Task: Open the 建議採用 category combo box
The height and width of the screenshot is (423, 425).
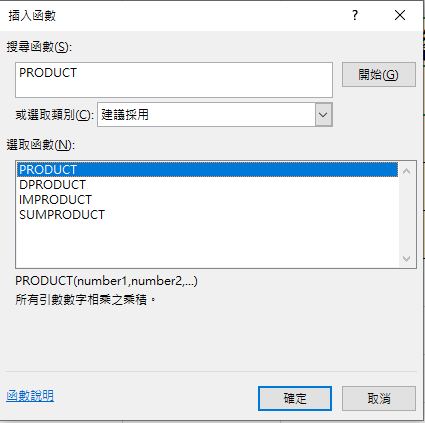Action: click(x=215, y=115)
